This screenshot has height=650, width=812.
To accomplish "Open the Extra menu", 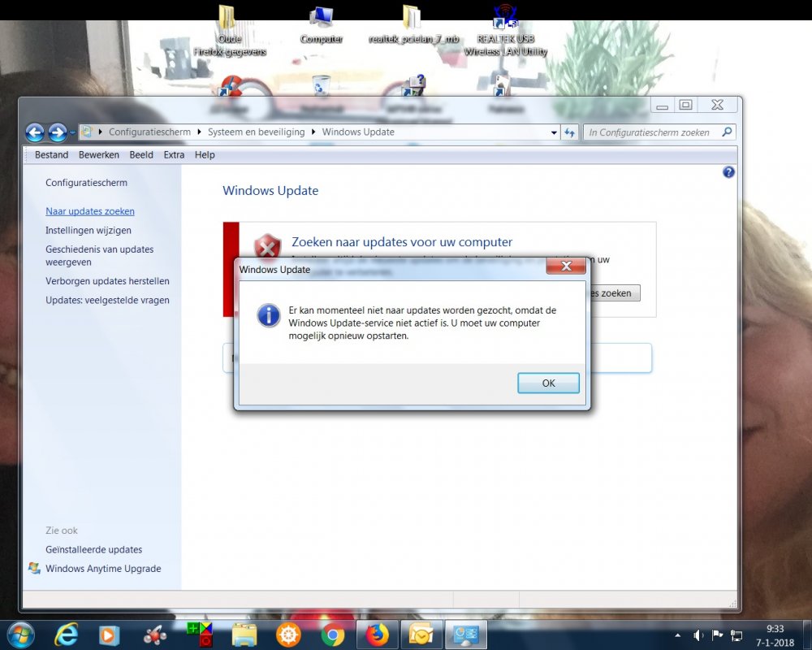I will coord(174,155).
